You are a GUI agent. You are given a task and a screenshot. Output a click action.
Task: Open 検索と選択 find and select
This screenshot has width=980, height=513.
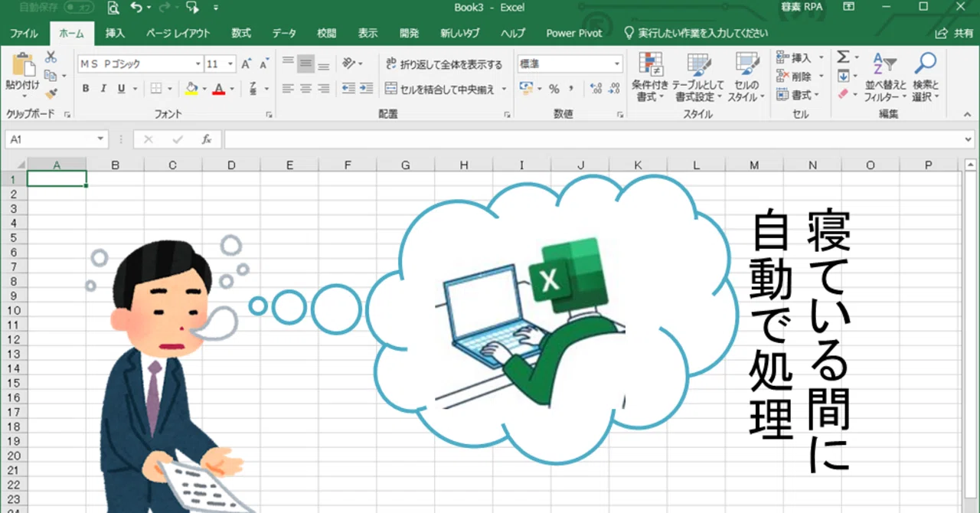926,77
